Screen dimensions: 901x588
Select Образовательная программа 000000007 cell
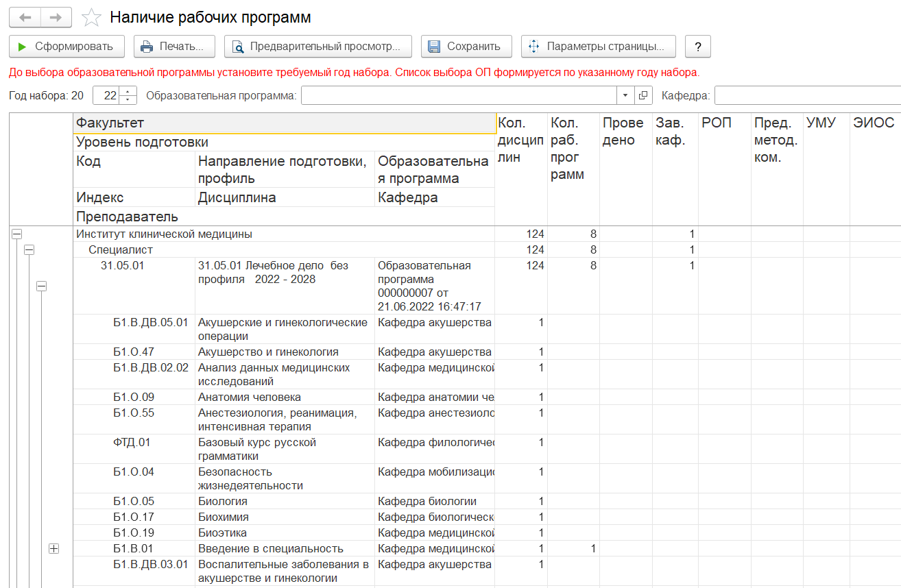tap(435, 286)
